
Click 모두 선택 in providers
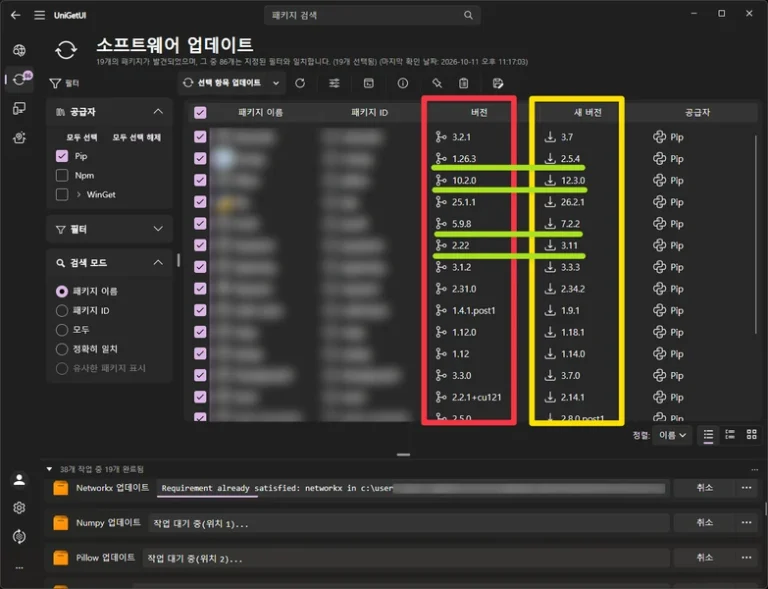81,138
